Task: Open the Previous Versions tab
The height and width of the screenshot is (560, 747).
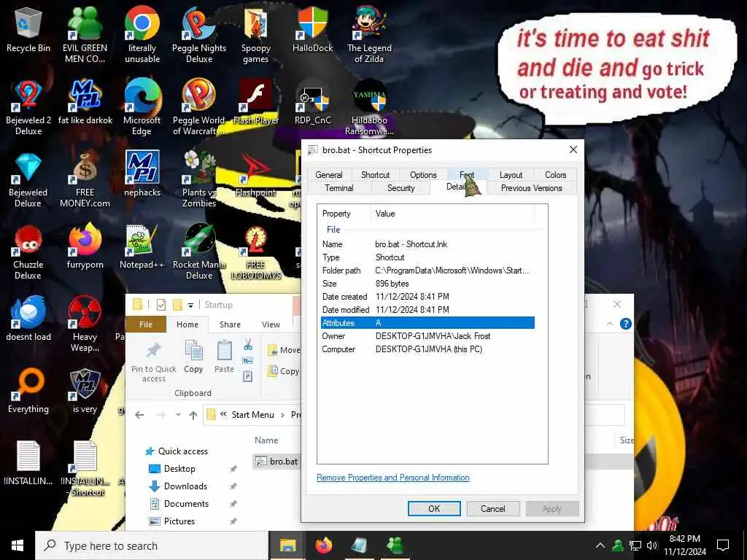Action: [x=532, y=188]
